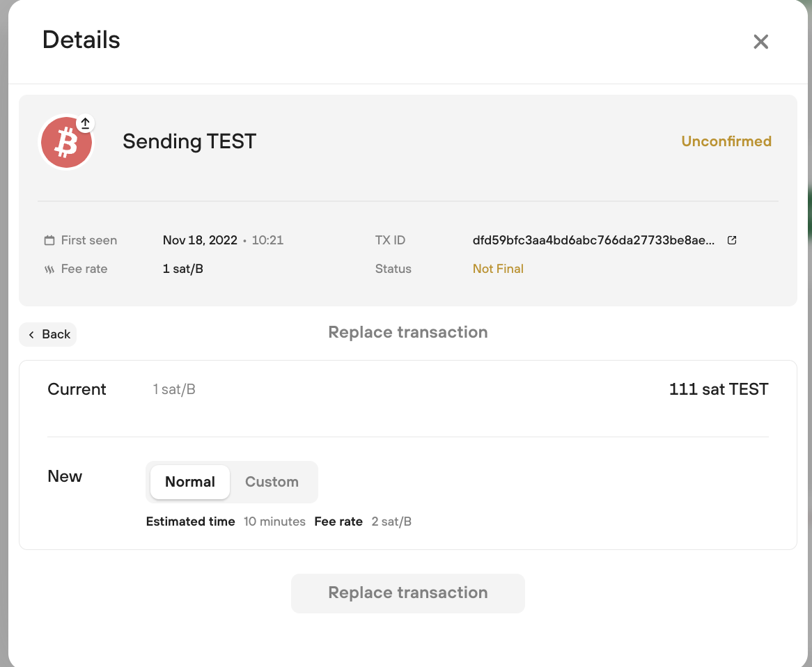Select the Custom tab in the fee picker
Viewport: 812px width, 667px height.
[x=272, y=482]
